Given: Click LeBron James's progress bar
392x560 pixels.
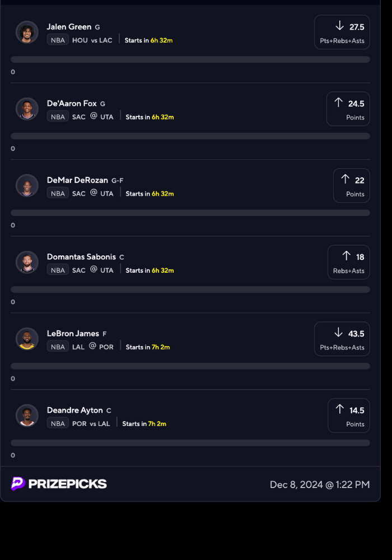Looking at the screenshot, I should (190, 366).
